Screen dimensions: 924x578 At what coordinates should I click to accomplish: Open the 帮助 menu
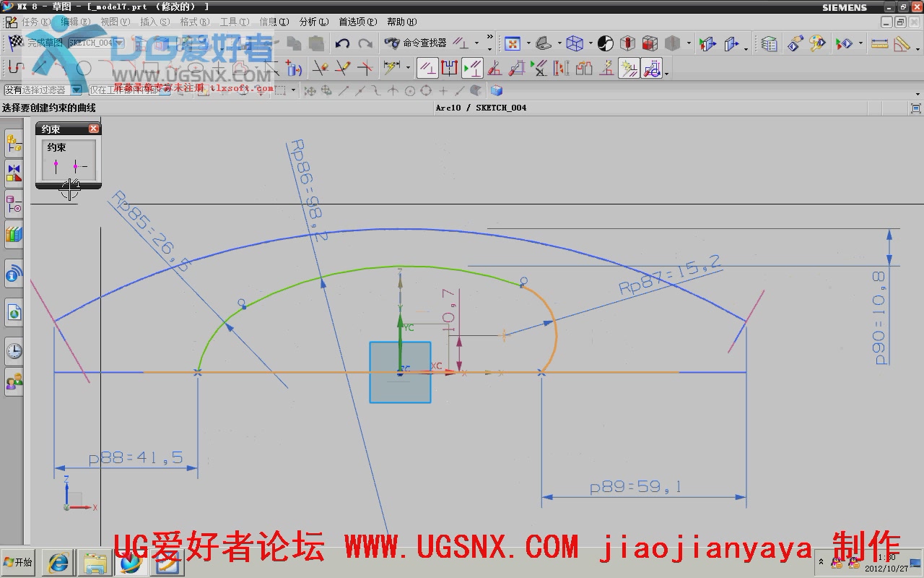point(401,22)
